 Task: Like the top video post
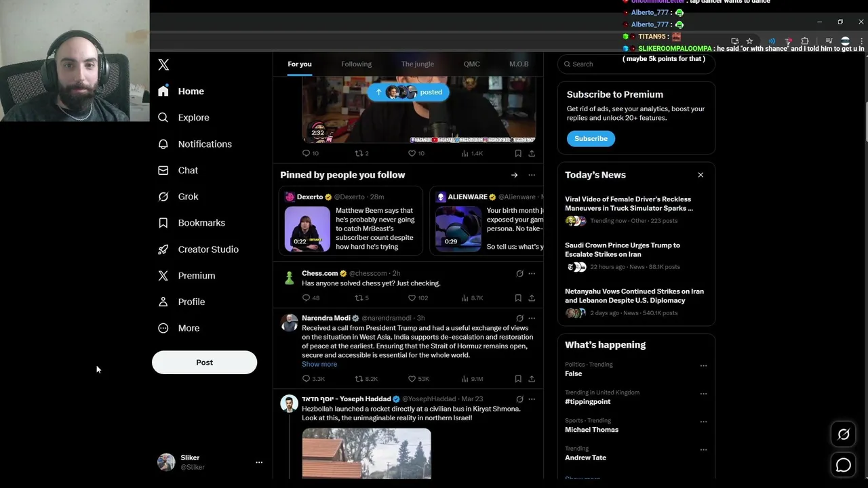coord(416,153)
